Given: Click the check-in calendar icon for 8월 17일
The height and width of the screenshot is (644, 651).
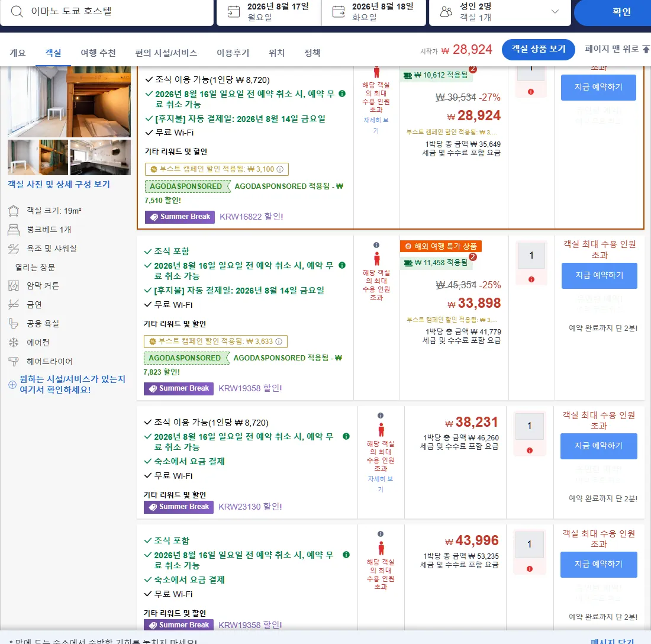Looking at the screenshot, I should tap(234, 11).
